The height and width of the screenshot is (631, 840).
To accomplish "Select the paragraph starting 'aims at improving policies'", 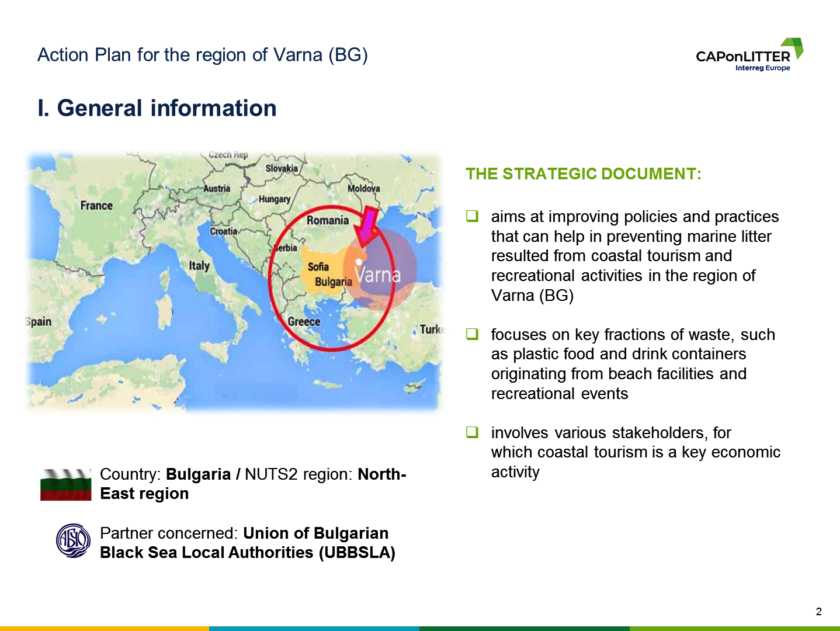I will click(x=635, y=256).
